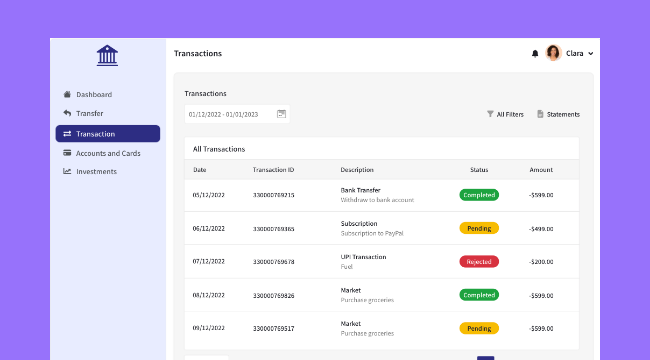Click the 08/12/2022 date cell
Viewport: 650px width, 360px height.
pos(209,295)
